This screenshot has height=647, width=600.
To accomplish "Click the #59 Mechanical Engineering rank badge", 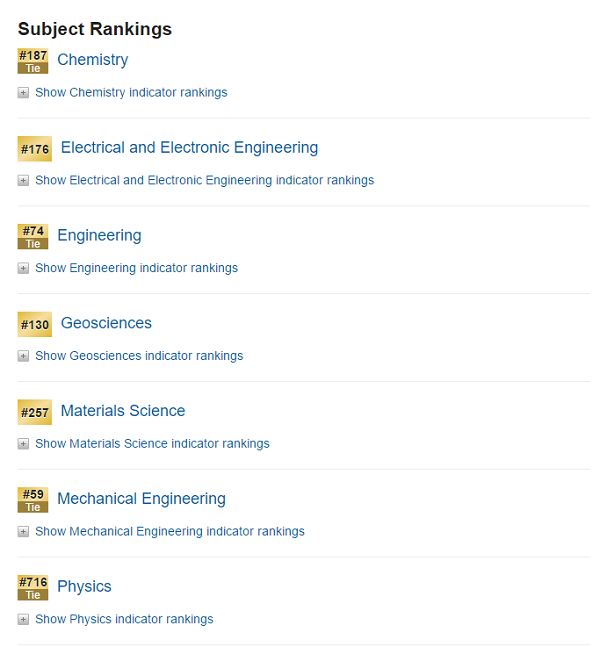I will point(33,500).
